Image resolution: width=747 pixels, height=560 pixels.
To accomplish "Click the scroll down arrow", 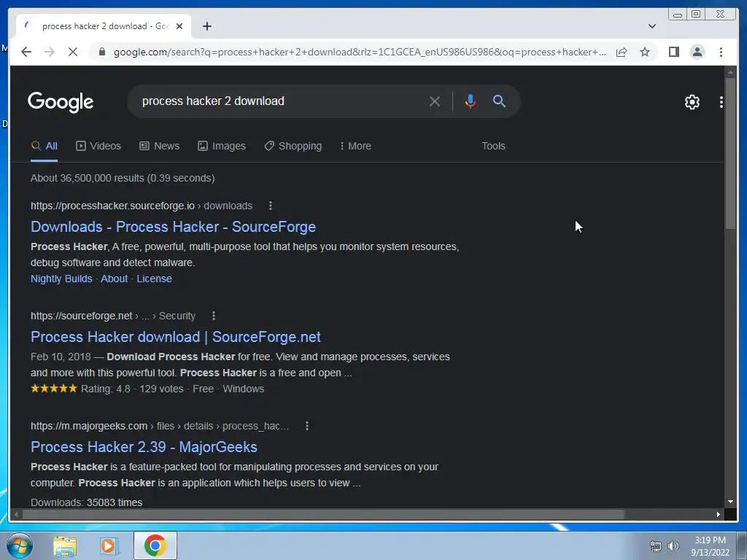I will [x=729, y=502].
